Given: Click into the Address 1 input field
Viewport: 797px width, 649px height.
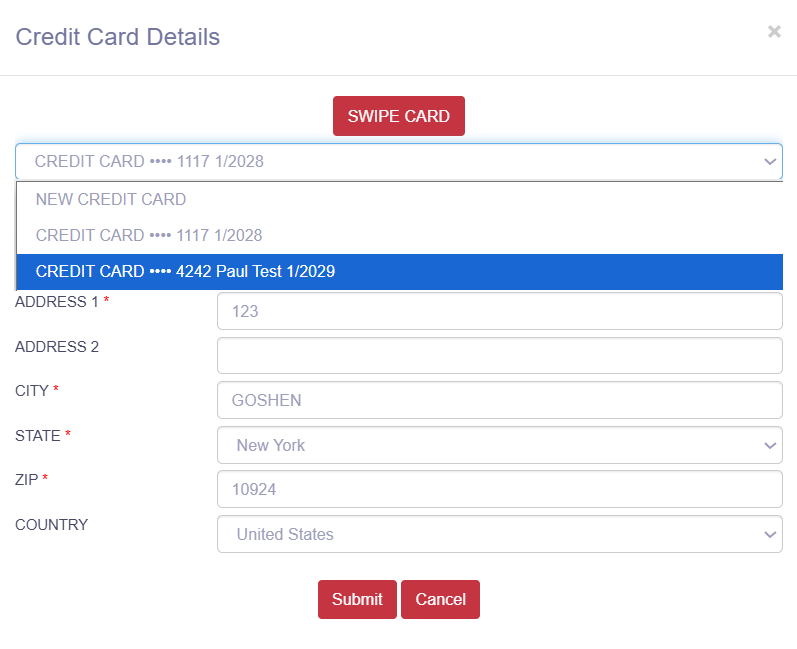Looking at the screenshot, I should pos(499,311).
